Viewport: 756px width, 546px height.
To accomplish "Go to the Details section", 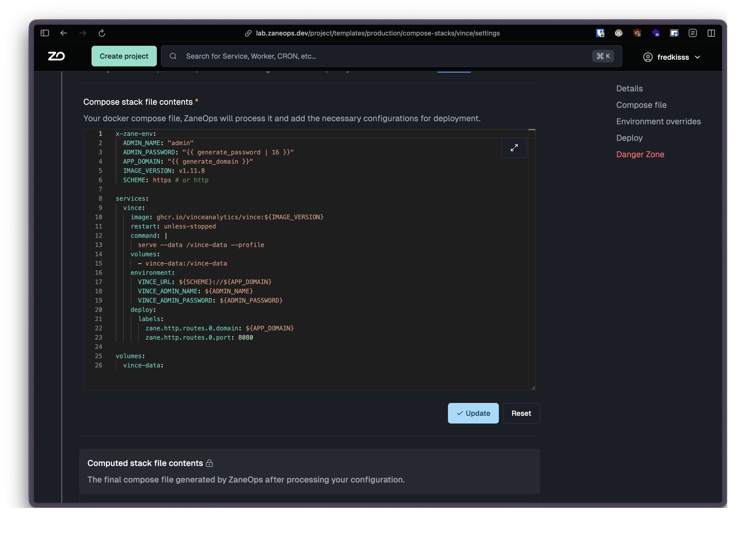I will tap(629, 89).
